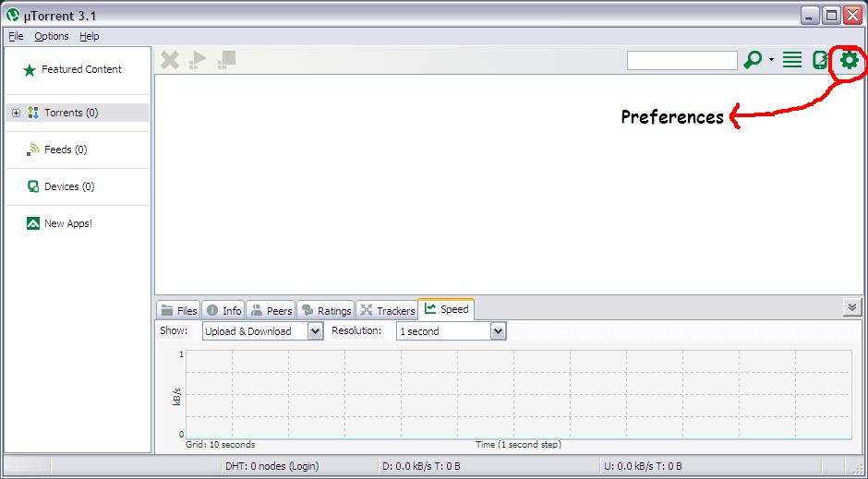Click the µTorrent logo in title bar
This screenshot has height=479, width=868.
click(x=13, y=15)
